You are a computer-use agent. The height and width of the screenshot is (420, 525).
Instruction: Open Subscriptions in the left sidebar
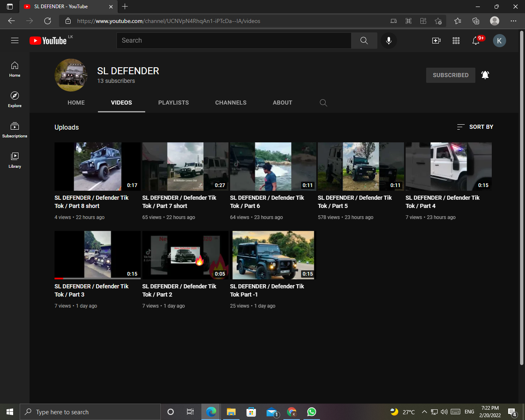tap(15, 130)
